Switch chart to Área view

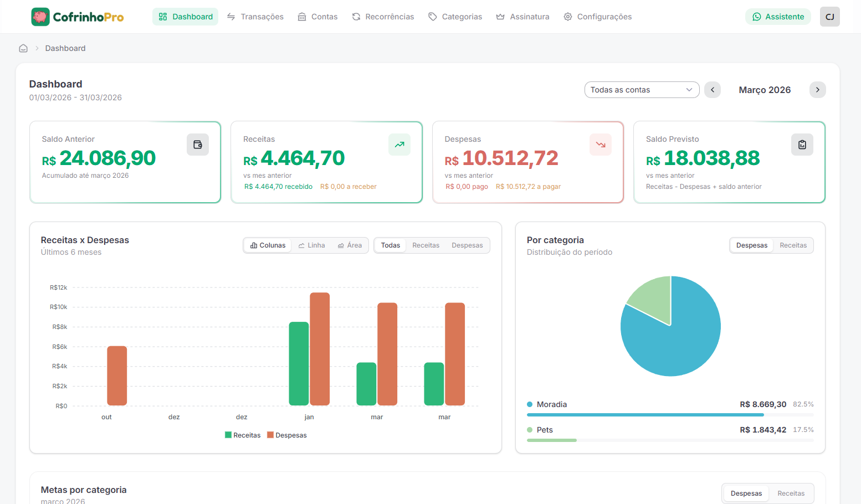point(350,245)
